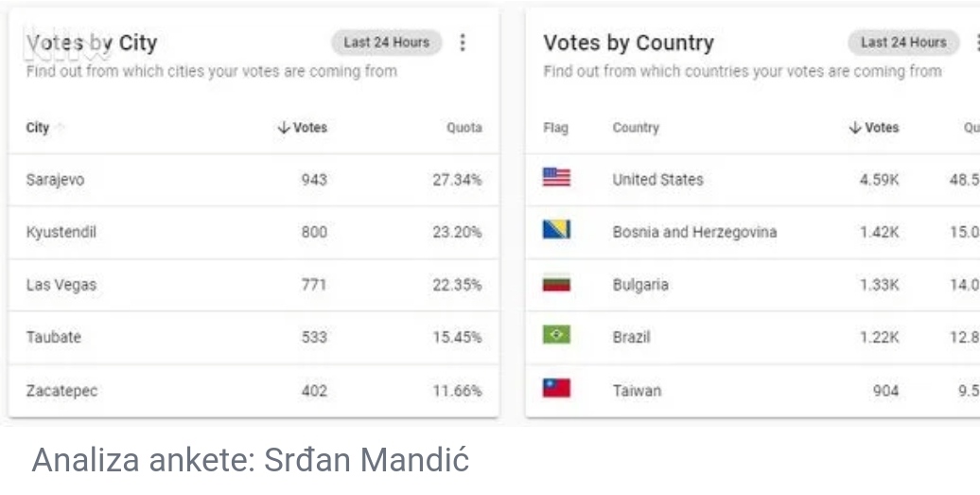
Task: Open Last 24 Hours filter for countries
Action: click(x=903, y=43)
